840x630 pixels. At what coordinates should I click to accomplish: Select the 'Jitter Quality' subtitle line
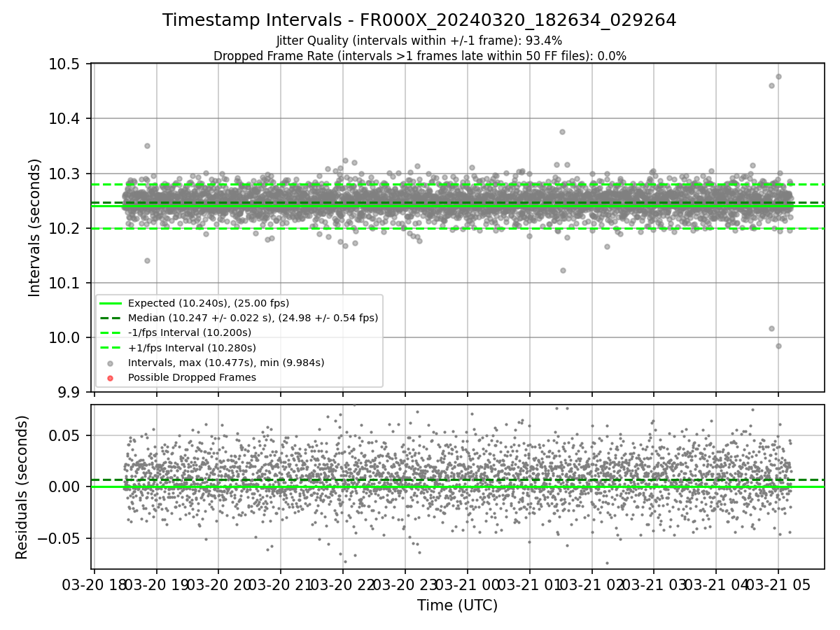tap(419, 41)
